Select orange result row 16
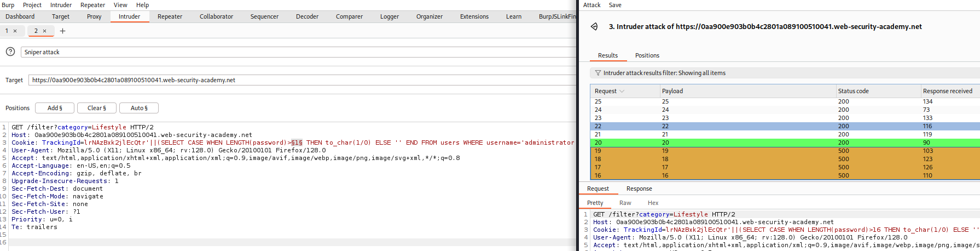Image resolution: width=980 pixels, height=251 pixels. [x=785, y=175]
